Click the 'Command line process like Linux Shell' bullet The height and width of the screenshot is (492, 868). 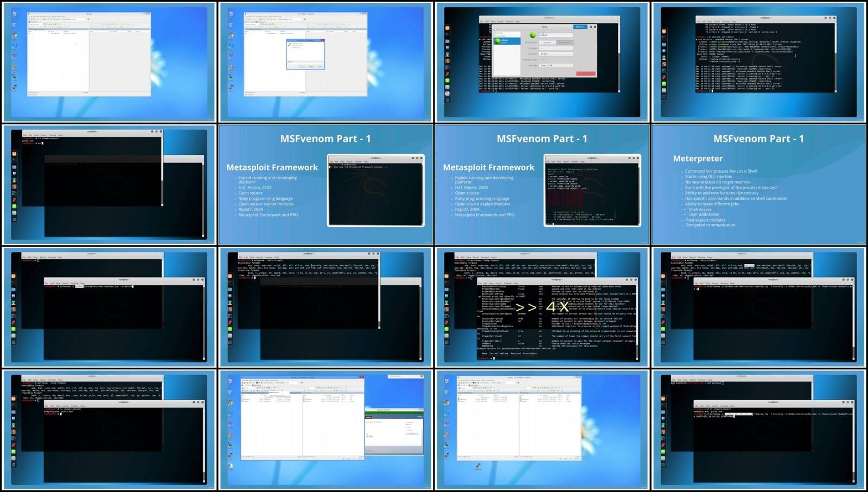720,171
